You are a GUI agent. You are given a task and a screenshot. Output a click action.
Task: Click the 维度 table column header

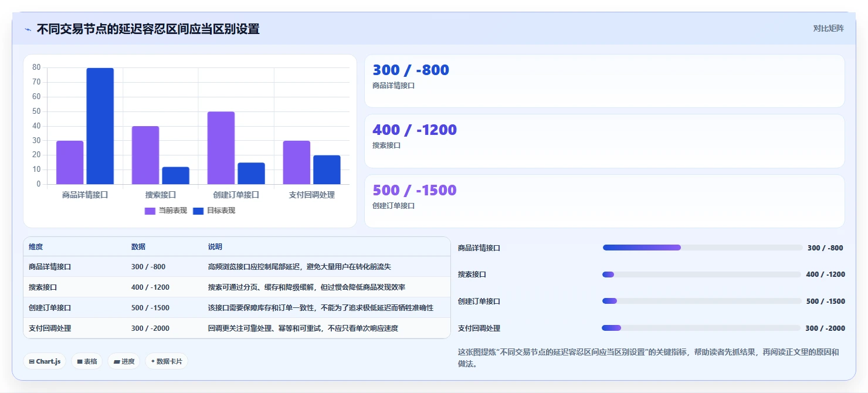click(x=36, y=247)
